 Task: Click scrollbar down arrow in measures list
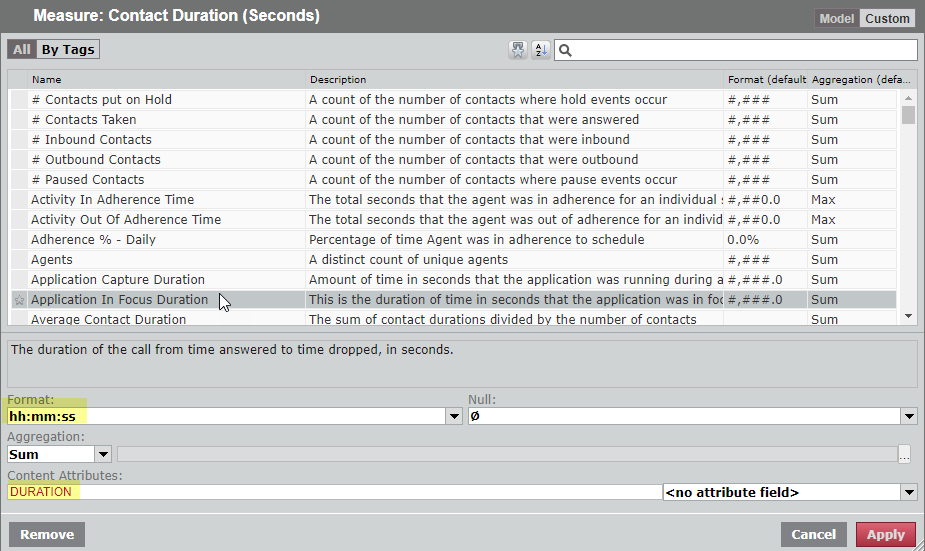[x=908, y=316]
